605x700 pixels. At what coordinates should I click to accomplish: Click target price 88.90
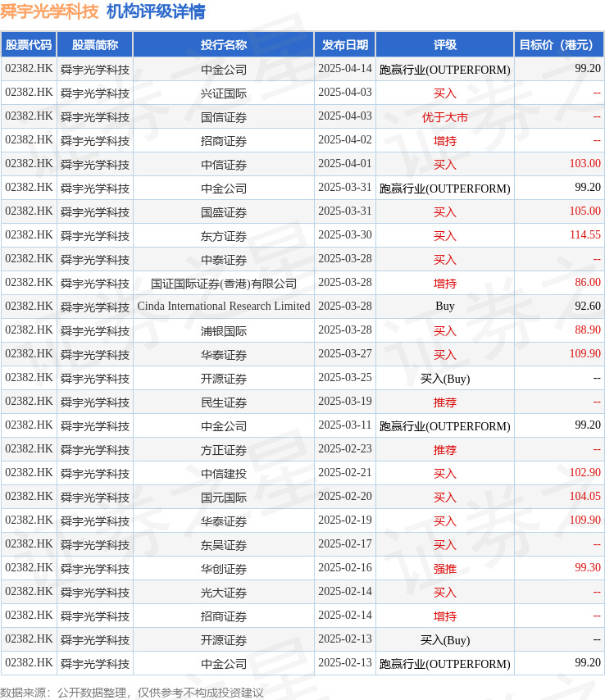(588, 330)
